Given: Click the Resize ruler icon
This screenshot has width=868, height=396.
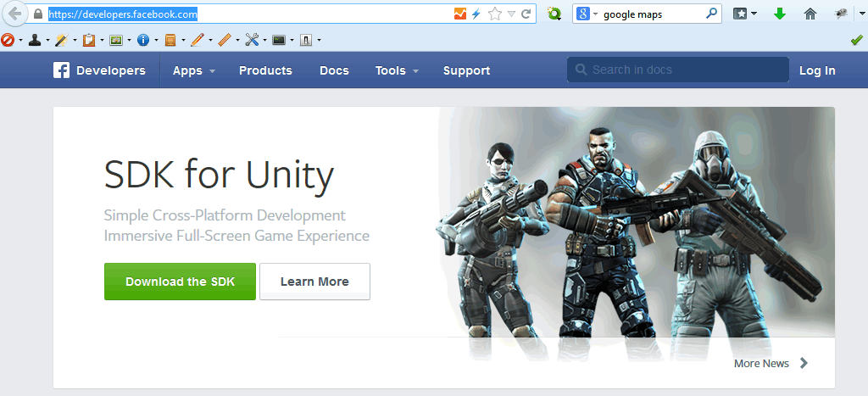Looking at the screenshot, I should (225, 40).
